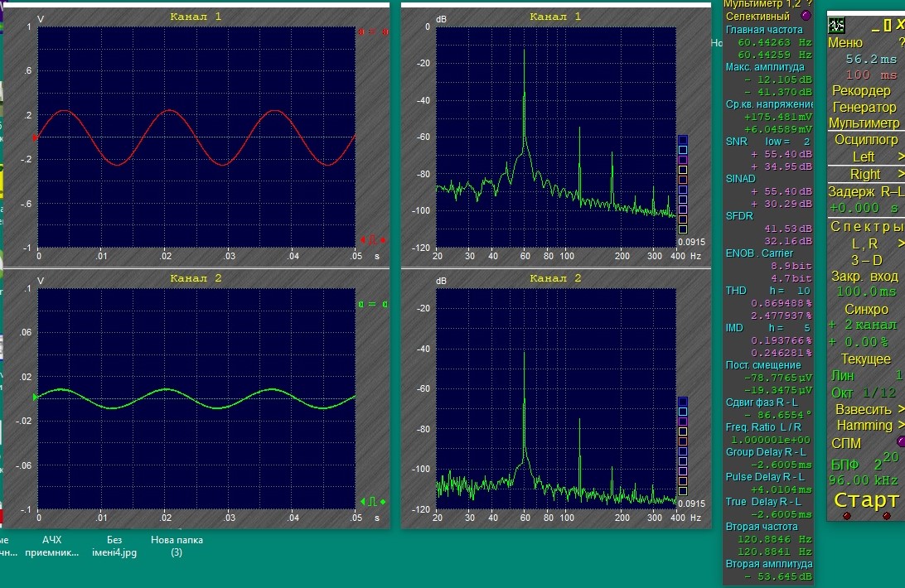The image size is (905, 588).
Task: Open help with the '?' next to Меню
Action: (901, 43)
